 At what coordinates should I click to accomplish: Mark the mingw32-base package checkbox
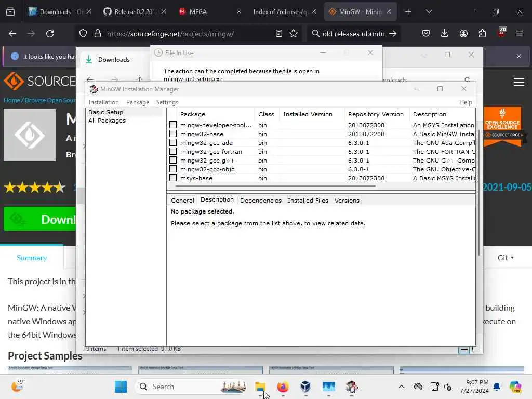click(x=173, y=134)
